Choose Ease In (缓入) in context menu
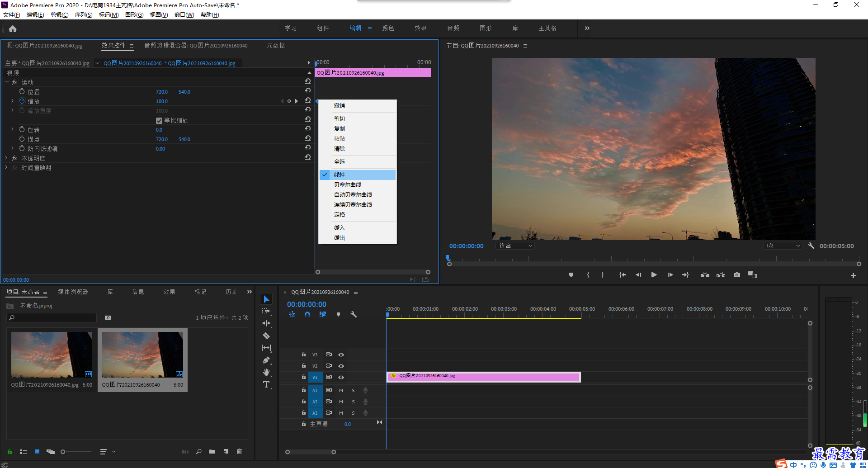 click(x=358, y=227)
